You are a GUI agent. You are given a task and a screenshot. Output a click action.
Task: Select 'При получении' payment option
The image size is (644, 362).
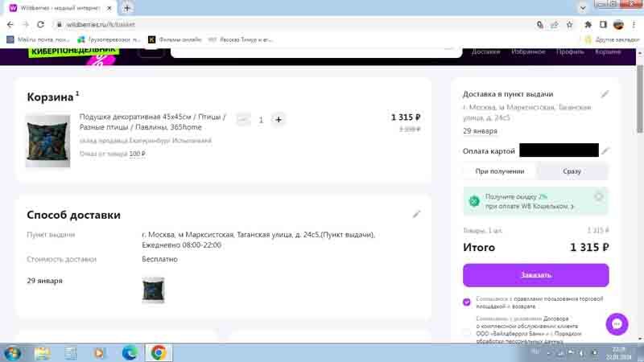tap(500, 171)
